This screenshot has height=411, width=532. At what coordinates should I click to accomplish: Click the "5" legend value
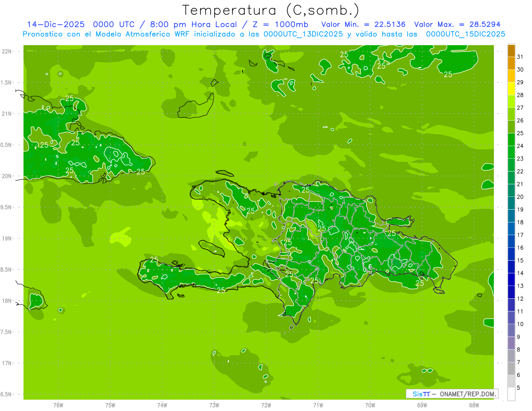coord(519,388)
